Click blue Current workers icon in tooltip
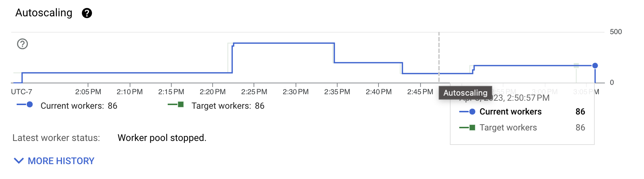 coord(472,112)
